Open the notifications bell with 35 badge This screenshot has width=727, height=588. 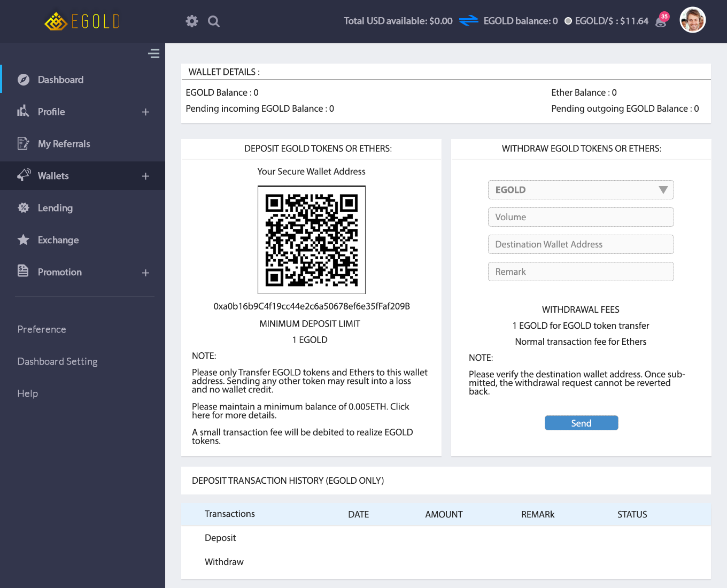662,20
